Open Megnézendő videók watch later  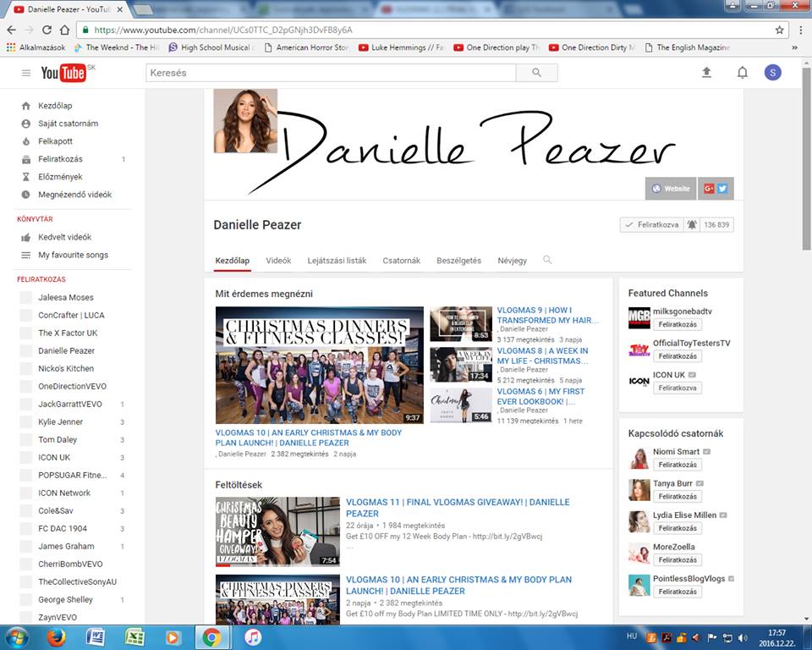coord(75,195)
